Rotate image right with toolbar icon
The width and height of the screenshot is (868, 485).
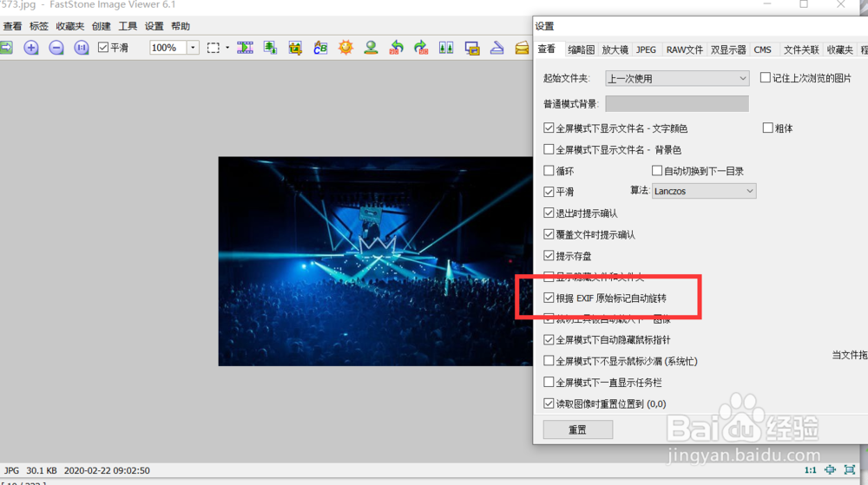[421, 48]
